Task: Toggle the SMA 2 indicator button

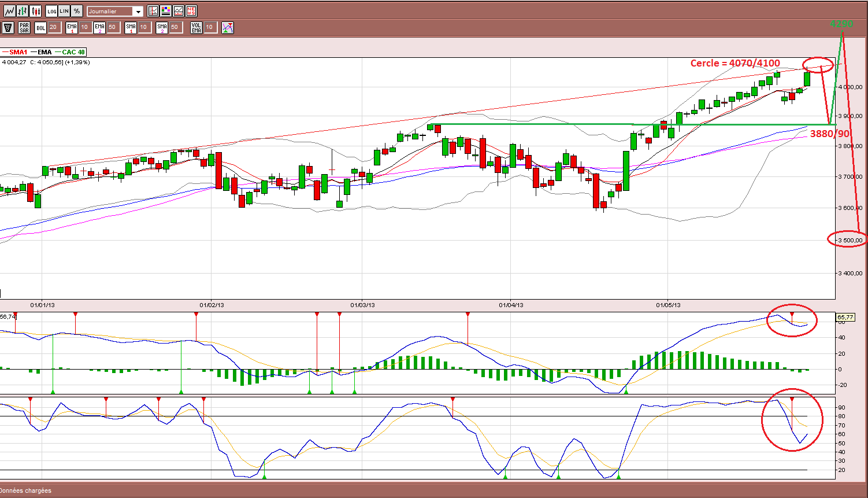Action: (x=162, y=27)
